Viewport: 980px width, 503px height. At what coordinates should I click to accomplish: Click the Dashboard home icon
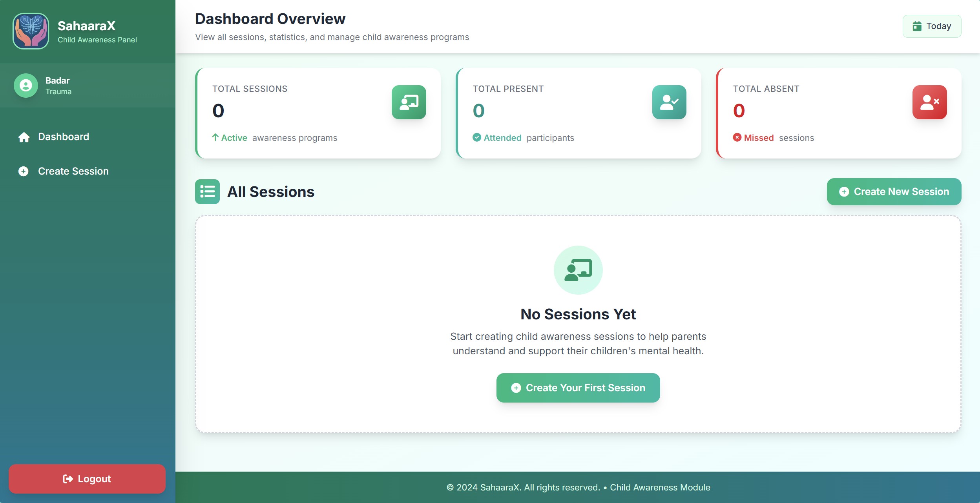(24, 137)
